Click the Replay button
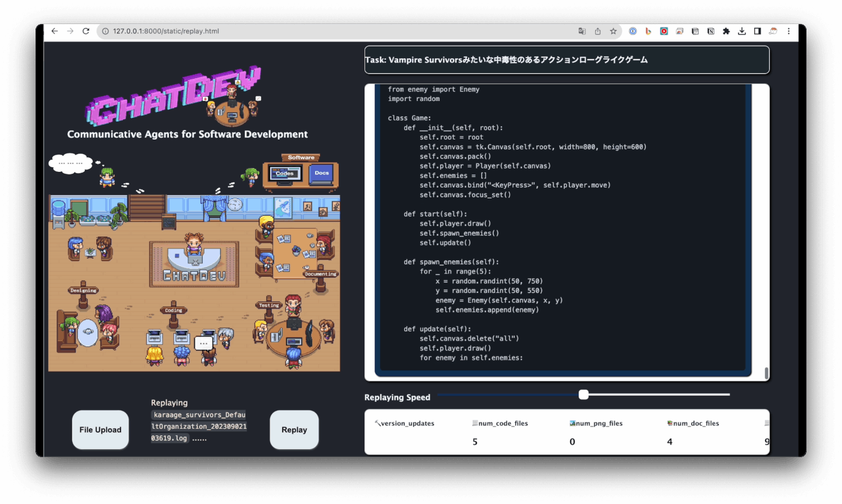 click(x=294, y=429)
